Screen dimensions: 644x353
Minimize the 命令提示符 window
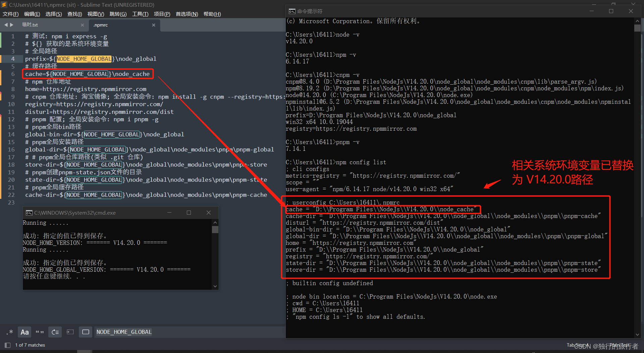pos(592,11)
